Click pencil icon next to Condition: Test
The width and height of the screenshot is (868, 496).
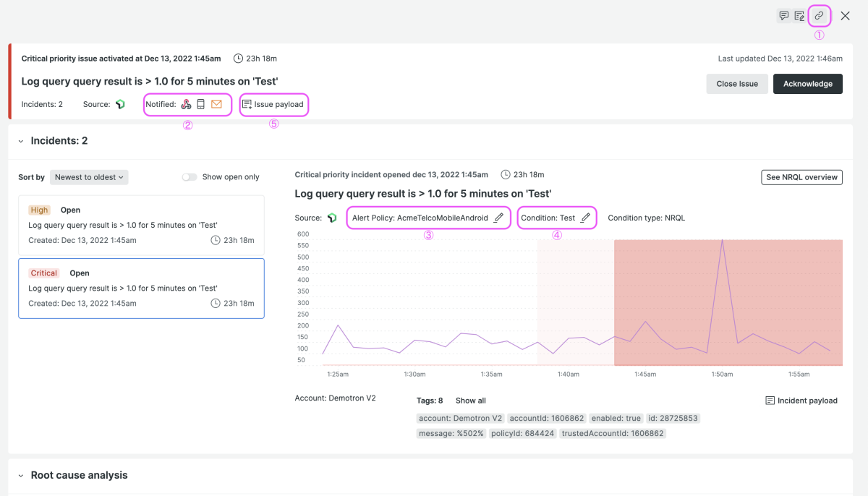[x=585, y=218]
